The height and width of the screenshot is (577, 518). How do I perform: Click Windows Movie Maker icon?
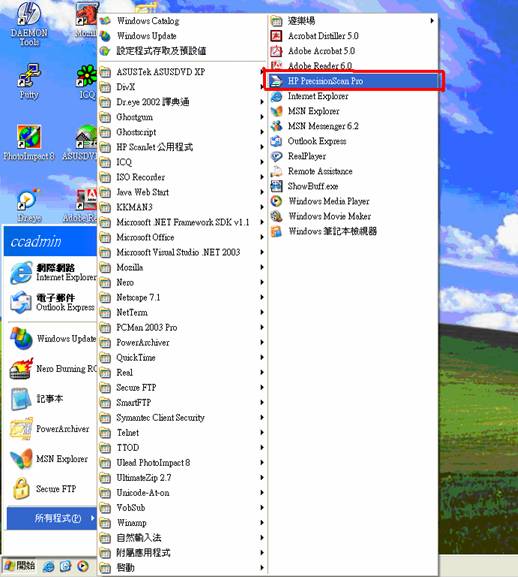pos(276,216)
